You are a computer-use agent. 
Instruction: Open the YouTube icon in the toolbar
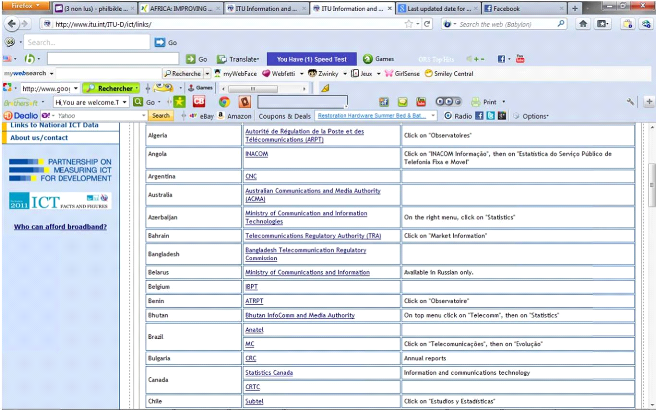click(x=520, y=59)
